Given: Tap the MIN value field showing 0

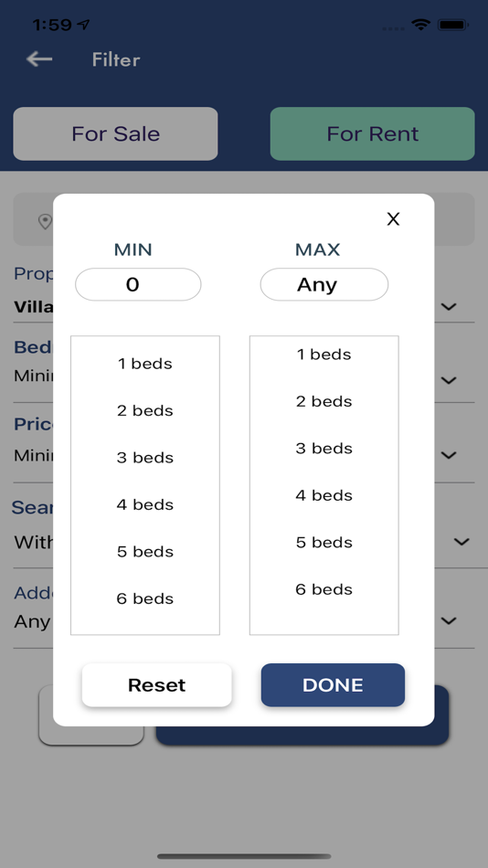Looking at the screenshot, I should pyautogui.click(x=138, y=284).
